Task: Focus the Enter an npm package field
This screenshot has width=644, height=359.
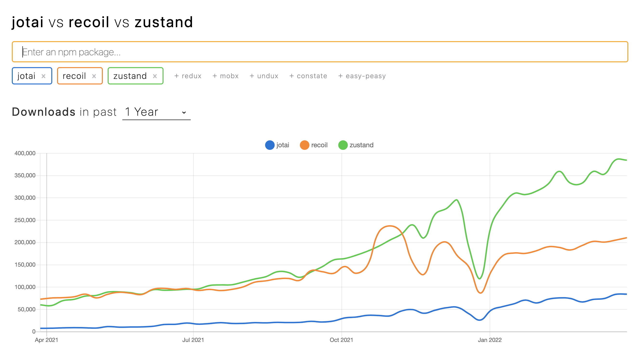Action: pyautogui.click(x=320, y=52)
